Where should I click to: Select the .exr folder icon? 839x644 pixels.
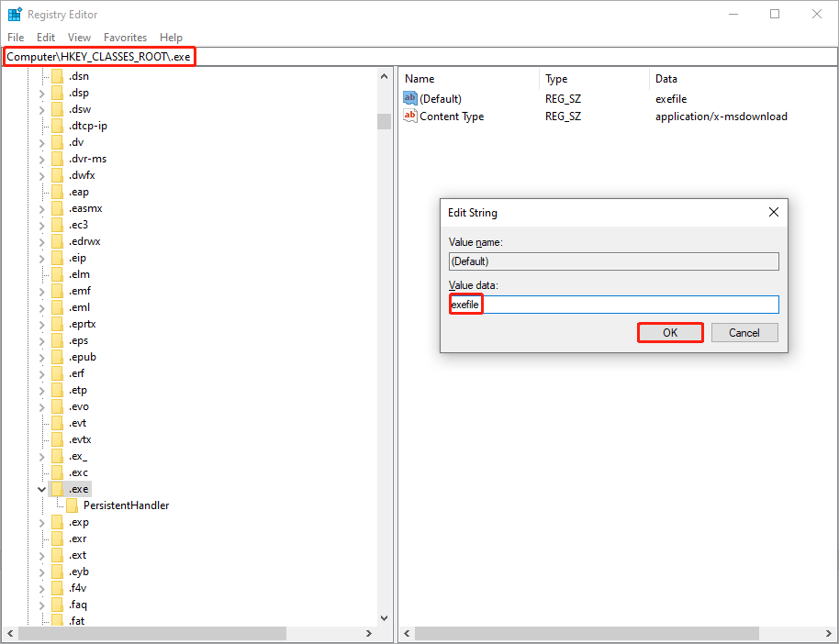click(x=57, y=539)
